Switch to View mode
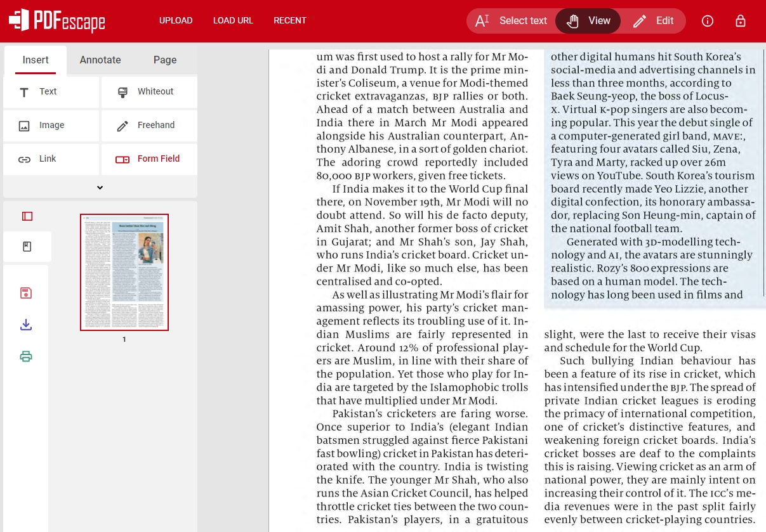The image size is (766, 532). (588, 20)
